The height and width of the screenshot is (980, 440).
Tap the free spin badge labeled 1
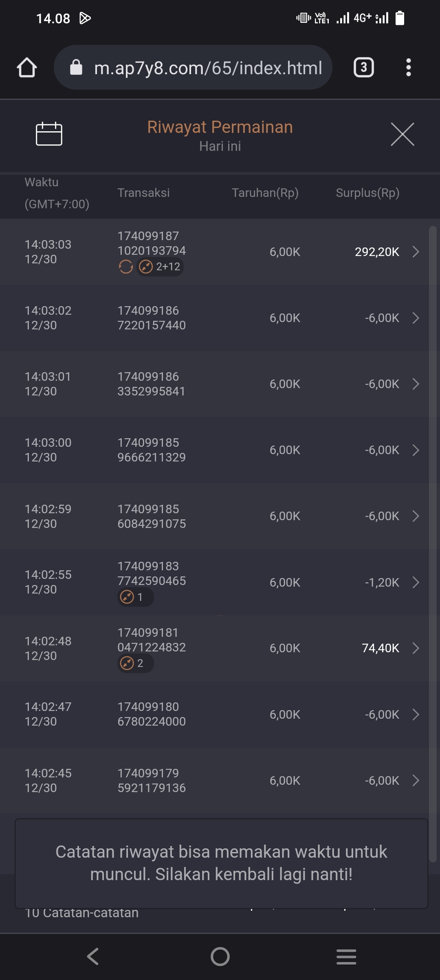click(x=135, y=597)
